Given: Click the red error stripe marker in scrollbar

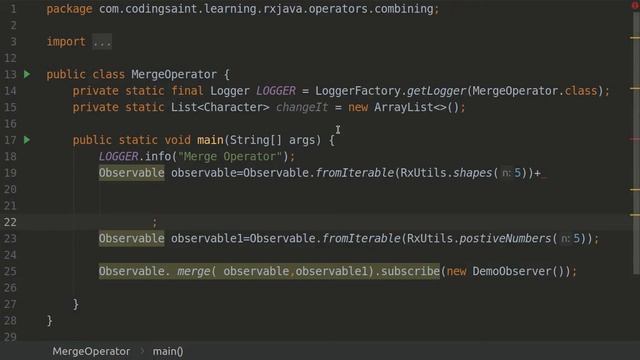Looking at the screenshot, I should tap(635, 139).
